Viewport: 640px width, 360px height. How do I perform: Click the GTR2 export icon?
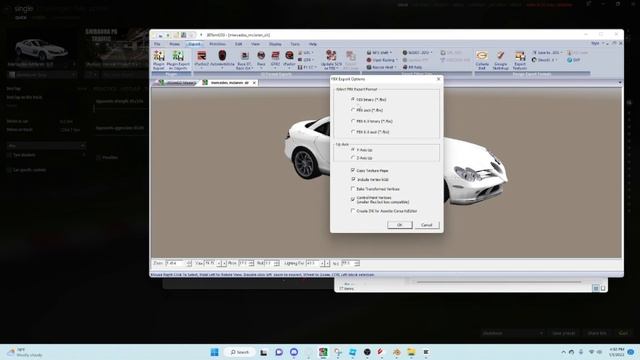pyautogui.click(x=276, y=57)
